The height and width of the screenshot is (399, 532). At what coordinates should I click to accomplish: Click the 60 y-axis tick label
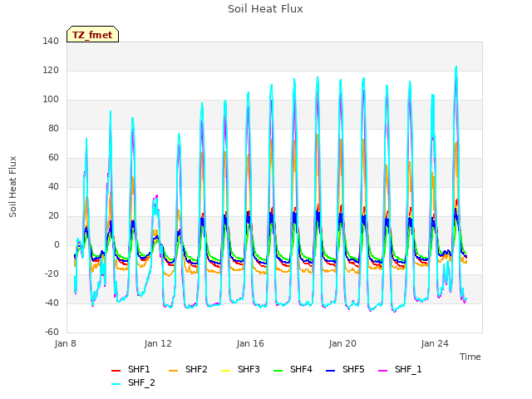pyautogui.click(x=53, y=157)
